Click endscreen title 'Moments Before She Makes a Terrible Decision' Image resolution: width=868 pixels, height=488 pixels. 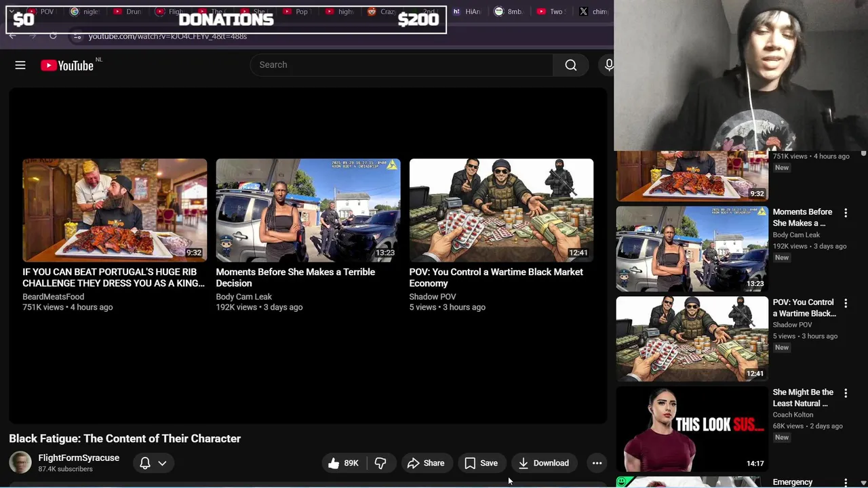click(296, 278)
